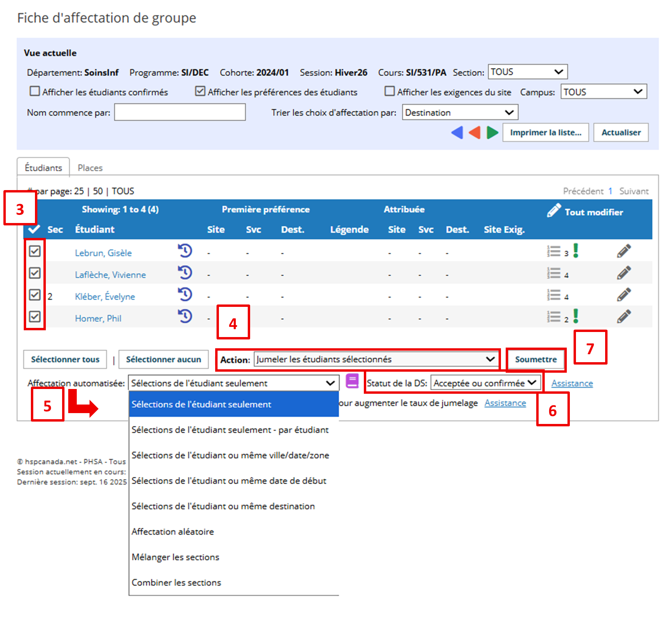672x630 pixels.
Task: Click the purple book help icon
Action: [x=352, y=381]
